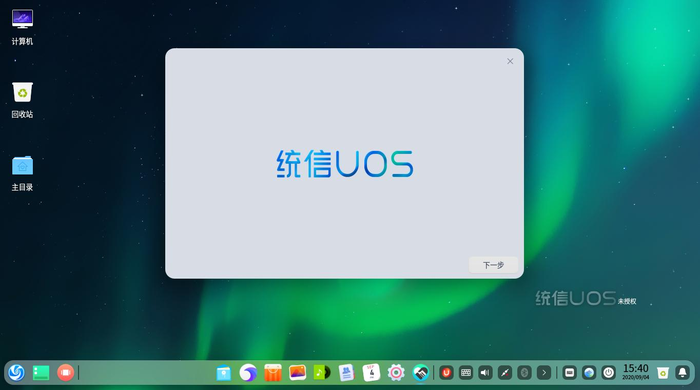Open Control Center gear icon
This screenshot has height=390, width=700.
[x=396, y=373]
